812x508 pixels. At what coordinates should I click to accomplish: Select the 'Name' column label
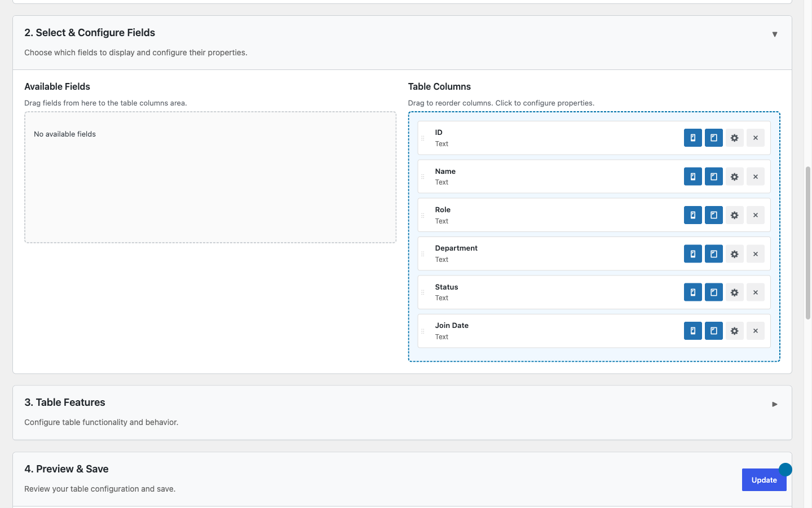[445, 171]
